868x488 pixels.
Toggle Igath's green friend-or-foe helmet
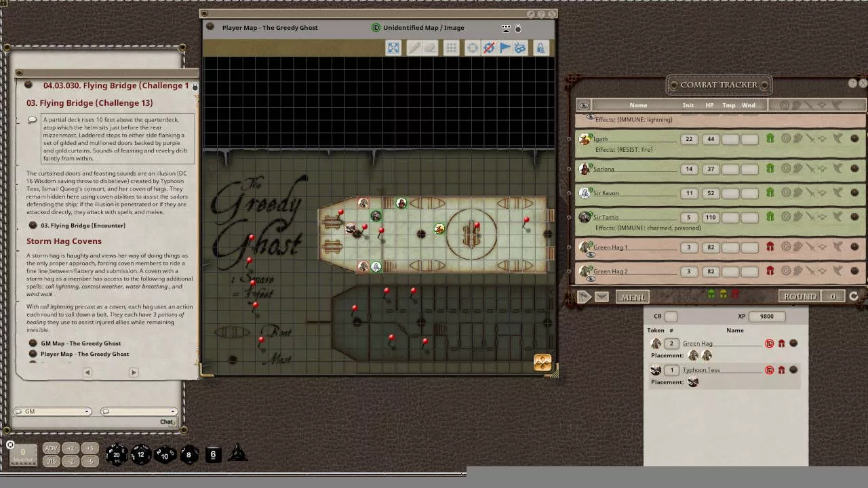point(770,139)
